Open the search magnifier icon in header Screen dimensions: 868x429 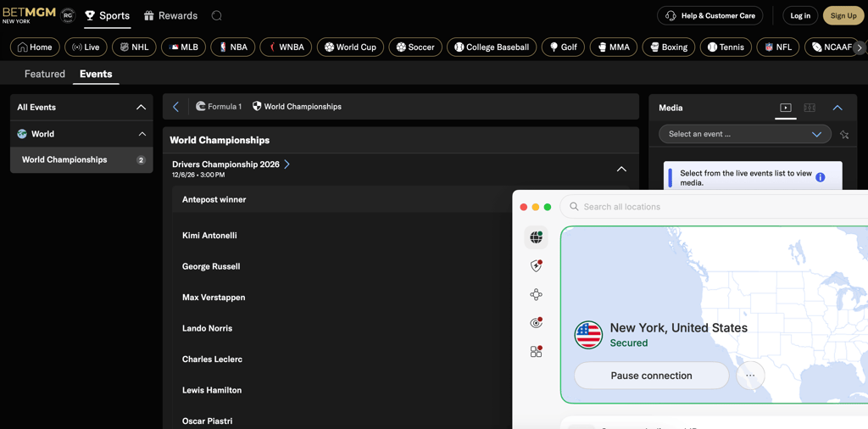216,15
